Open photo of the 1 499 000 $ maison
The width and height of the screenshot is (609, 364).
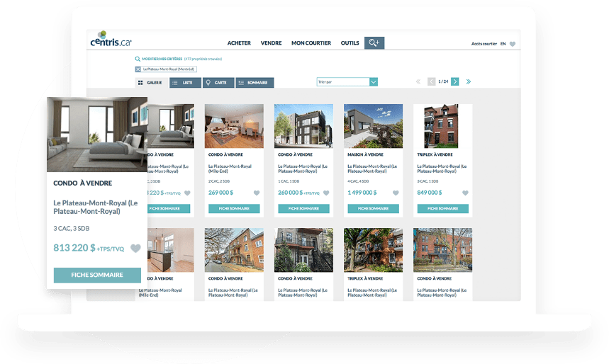point(373,126)
